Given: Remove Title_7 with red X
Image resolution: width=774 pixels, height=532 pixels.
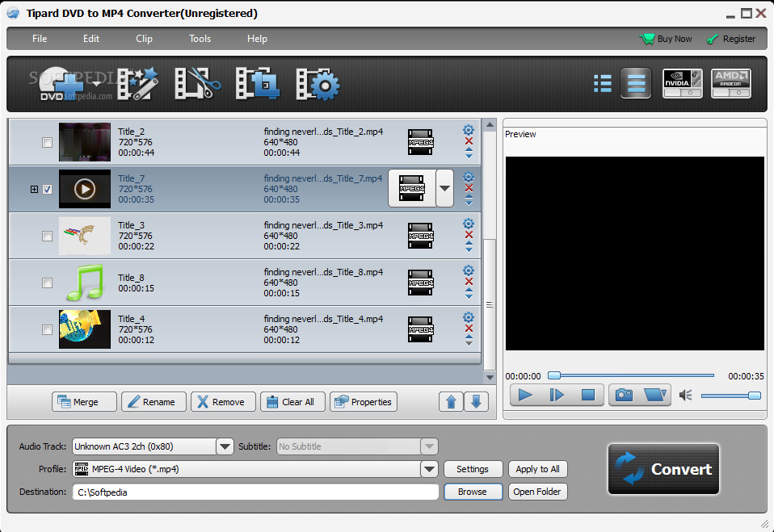Looking at the screenshot, I should 469,188.
